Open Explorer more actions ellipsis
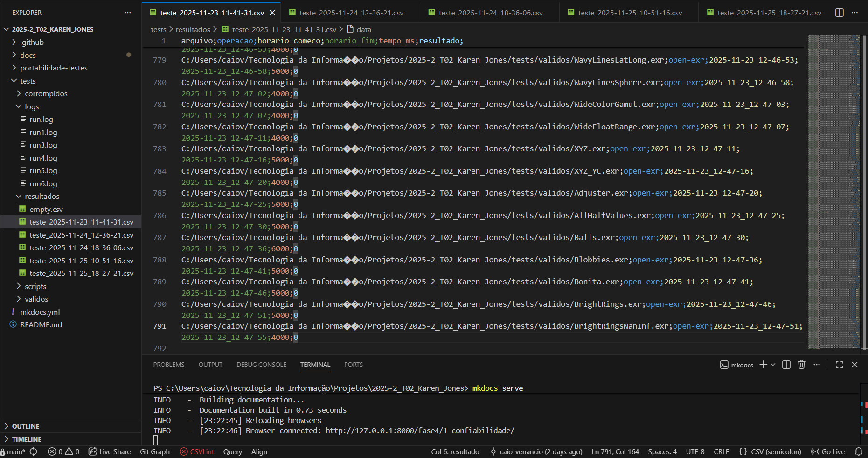The image size is (868, 458). [x=128, y=13]
